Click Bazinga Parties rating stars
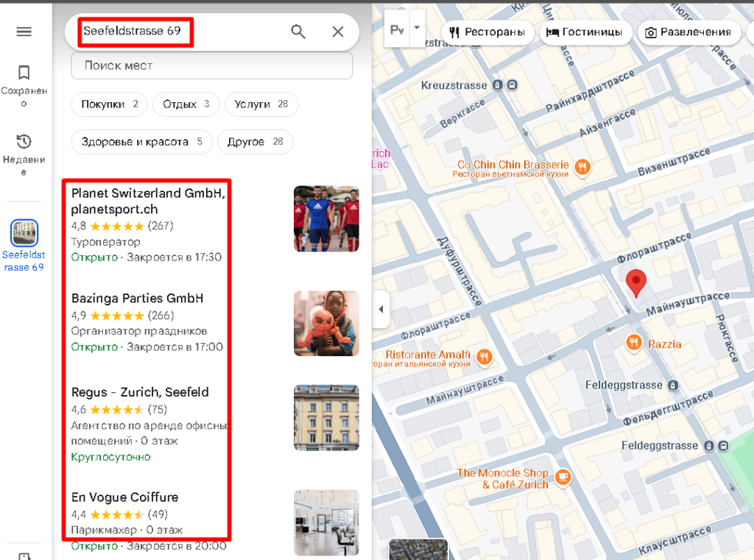The height and width of the screenshot is (560, 754). tap(117, 316)
